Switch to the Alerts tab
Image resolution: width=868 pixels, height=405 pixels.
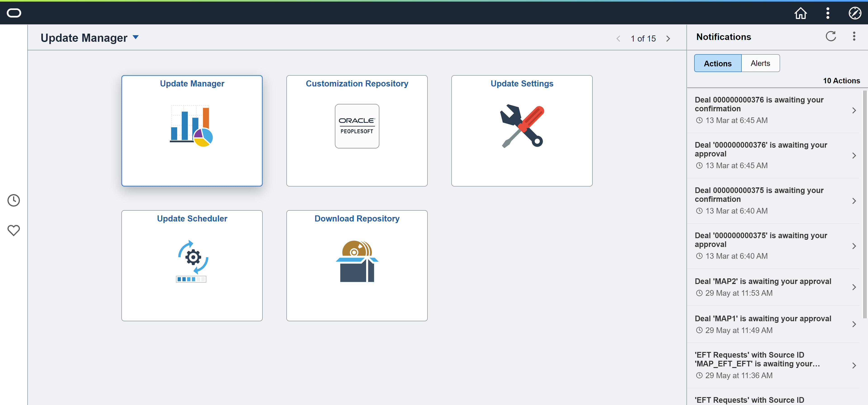760,63
